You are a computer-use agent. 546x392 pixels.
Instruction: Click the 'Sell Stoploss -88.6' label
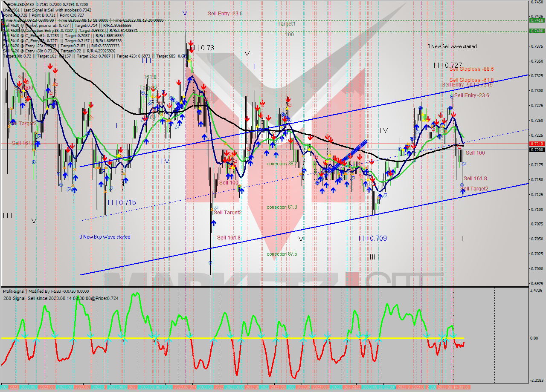471,69
